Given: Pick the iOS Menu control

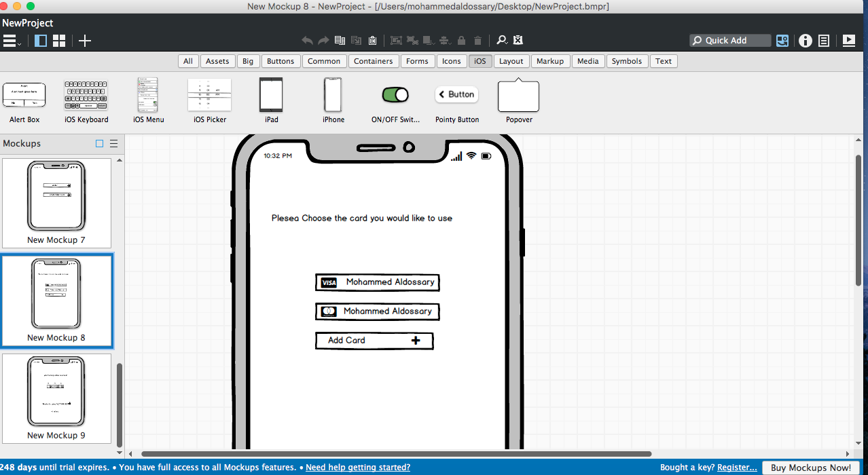Looking at the screenshot, I should tap(148, 100).
